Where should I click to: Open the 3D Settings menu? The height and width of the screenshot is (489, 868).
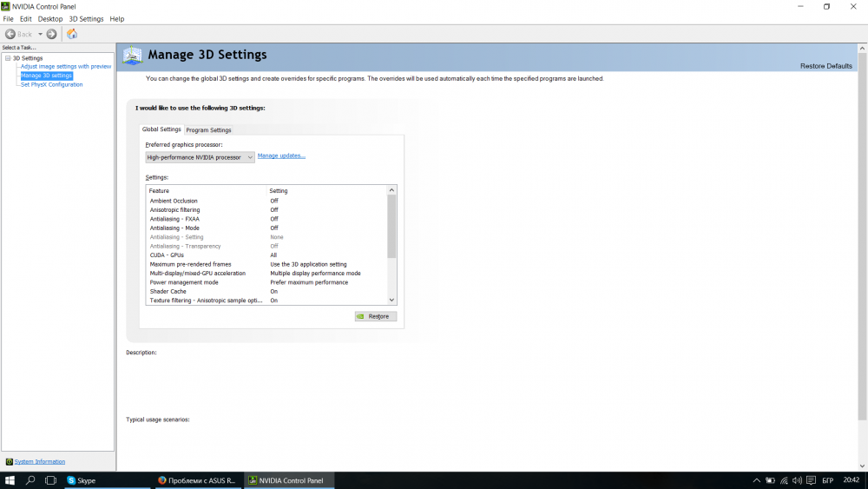coord(86,19)
